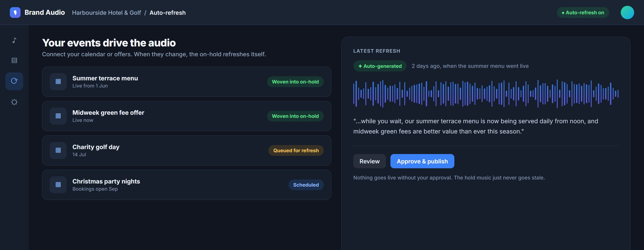Click the Christmas party nights calendar icon
Image resolution: width=644 pixels, height=250 pixels.
pyautogui.click(x=58, y=185)
